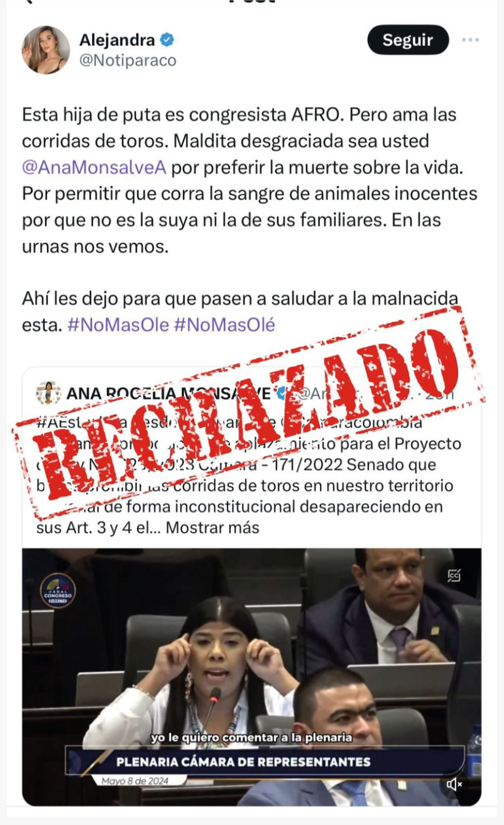Click the Seguir follow button

click(408, 40)
